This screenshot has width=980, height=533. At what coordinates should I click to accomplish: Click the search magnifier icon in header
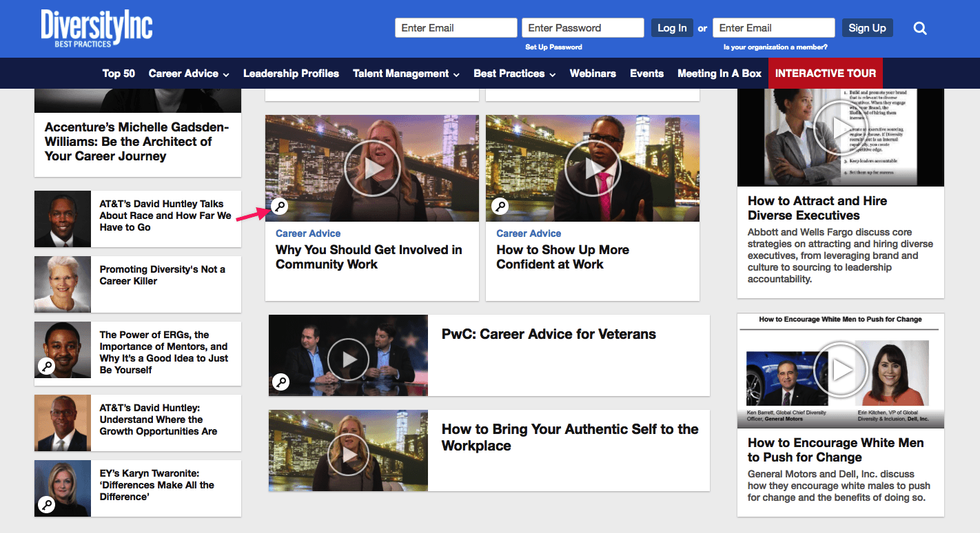tap(920, 28)
